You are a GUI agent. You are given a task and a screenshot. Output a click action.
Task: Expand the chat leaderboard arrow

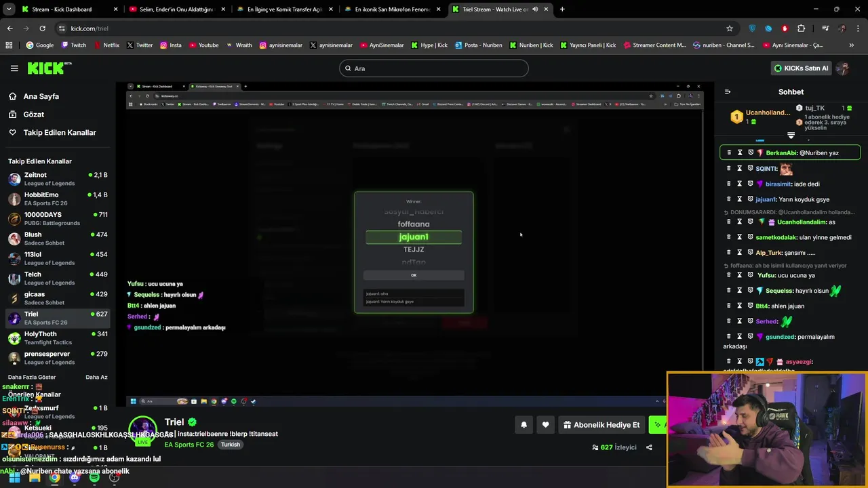(x=791, y=136)
